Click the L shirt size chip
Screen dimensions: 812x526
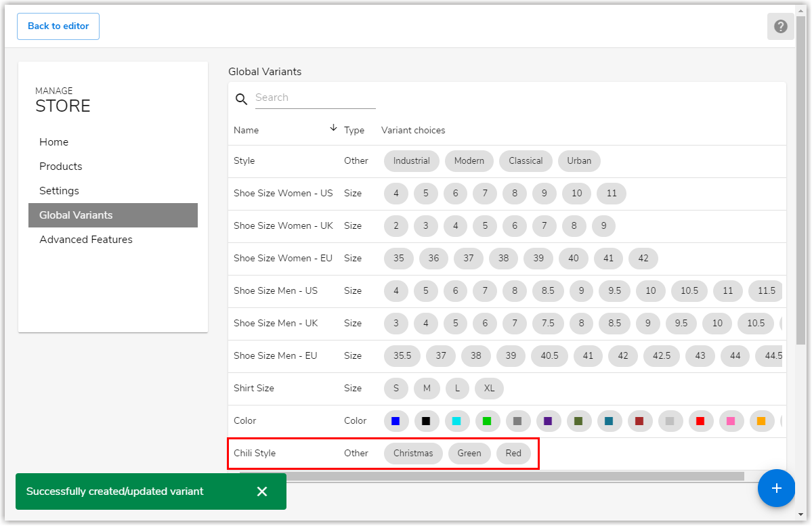(457, 389)
